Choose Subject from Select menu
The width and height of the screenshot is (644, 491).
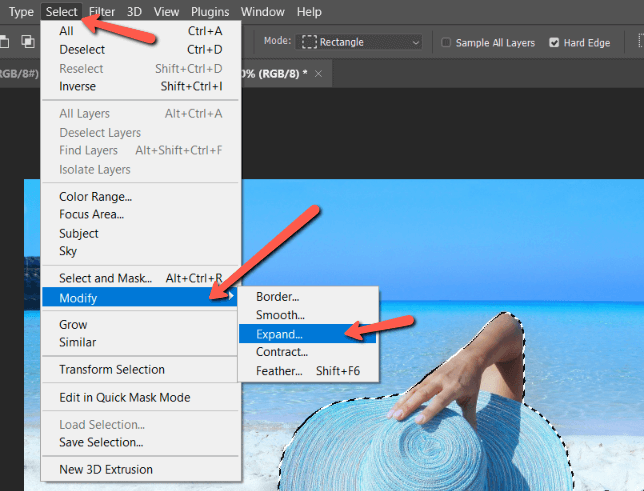point(79,233)
